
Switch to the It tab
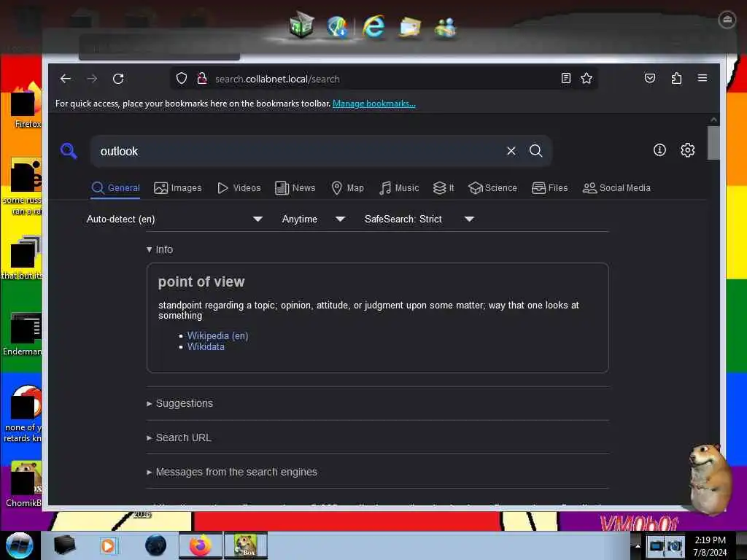444,188
